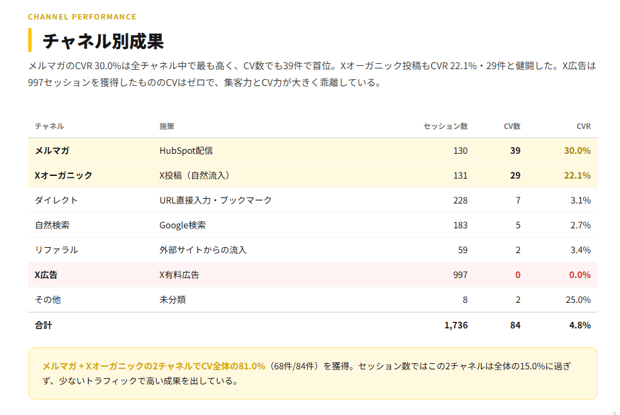Click the X広告 channel cell
This screenshot has height=415, width=620.
pyautogui.click(x=46, y=275)
